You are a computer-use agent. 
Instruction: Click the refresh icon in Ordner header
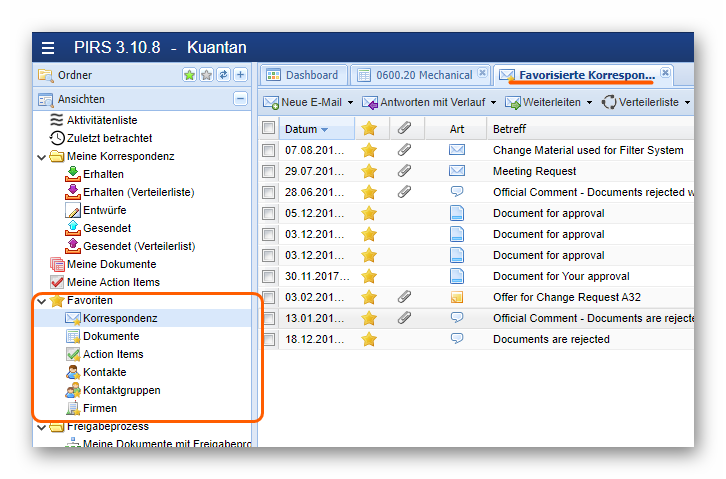point(223,75)
